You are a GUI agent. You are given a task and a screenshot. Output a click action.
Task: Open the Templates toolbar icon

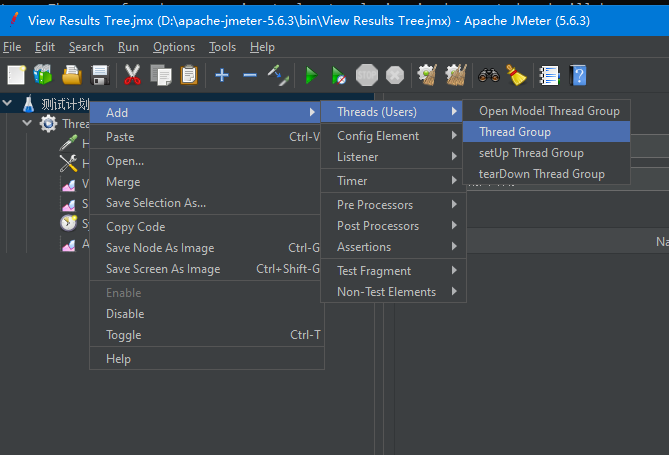[44, 75]
